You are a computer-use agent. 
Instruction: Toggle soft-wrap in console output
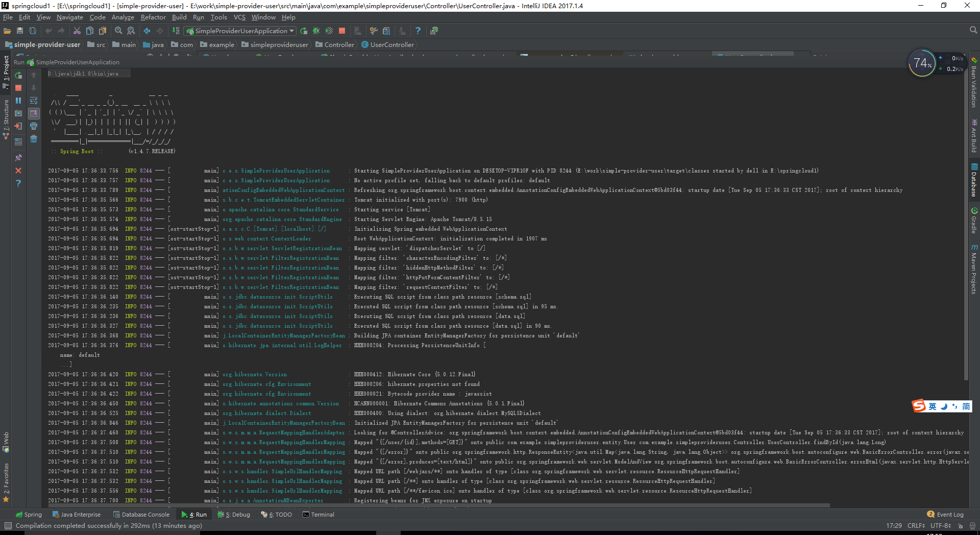34,101
